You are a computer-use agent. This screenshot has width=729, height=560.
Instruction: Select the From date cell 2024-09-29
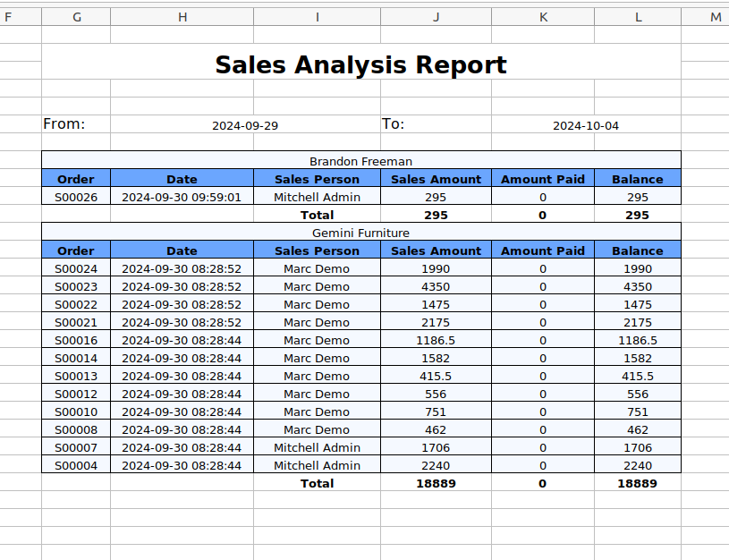[245, 125]
